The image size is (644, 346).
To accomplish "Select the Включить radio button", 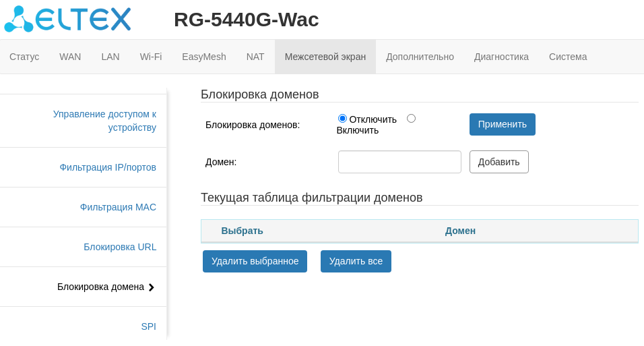I will [411, 119].
